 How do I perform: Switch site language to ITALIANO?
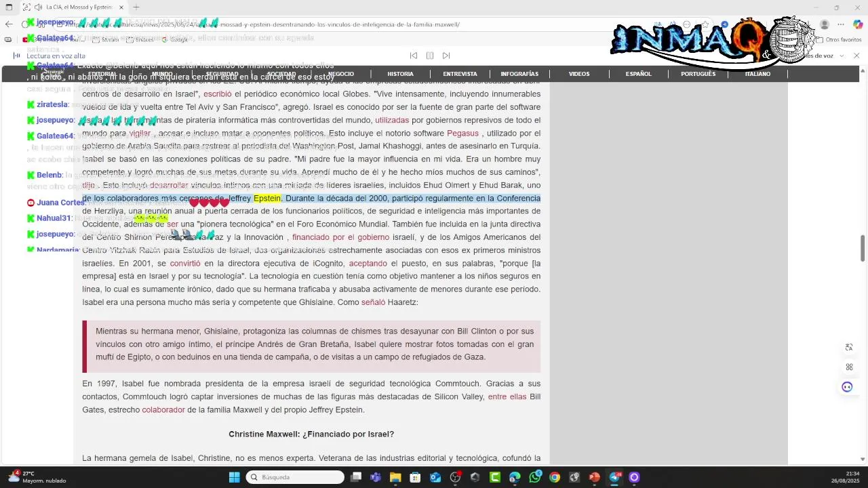pos(757,74)
